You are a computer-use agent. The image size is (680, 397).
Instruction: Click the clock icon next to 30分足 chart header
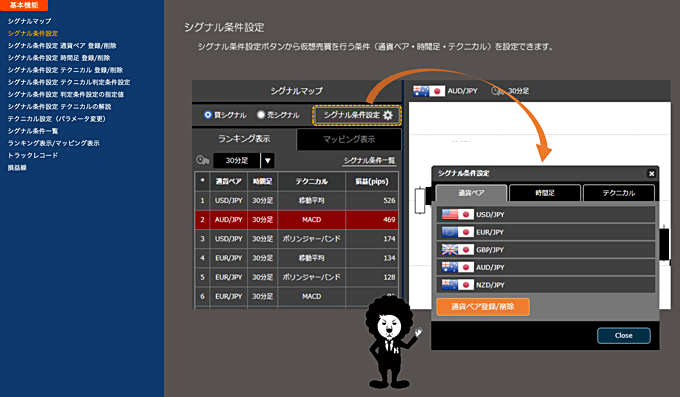(x=497, y=91)
